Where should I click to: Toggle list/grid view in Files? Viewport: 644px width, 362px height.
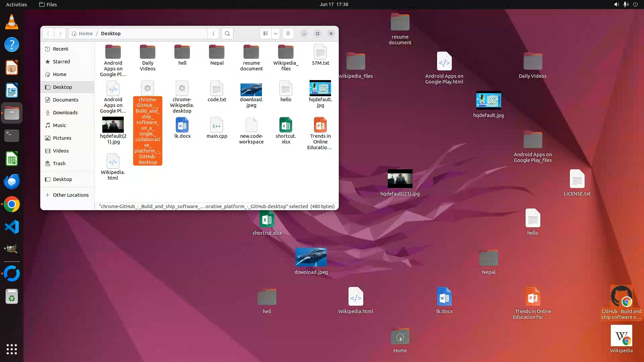click(x=266, y=34)
